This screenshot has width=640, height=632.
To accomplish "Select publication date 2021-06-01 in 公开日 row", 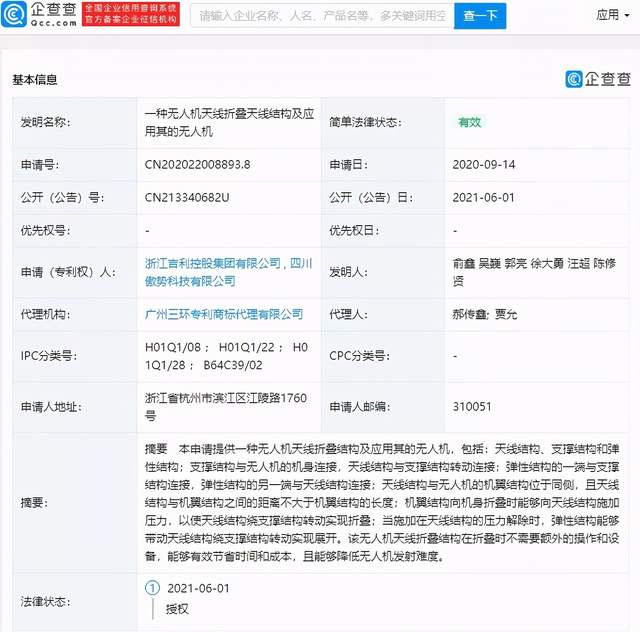I will (483, 198).
